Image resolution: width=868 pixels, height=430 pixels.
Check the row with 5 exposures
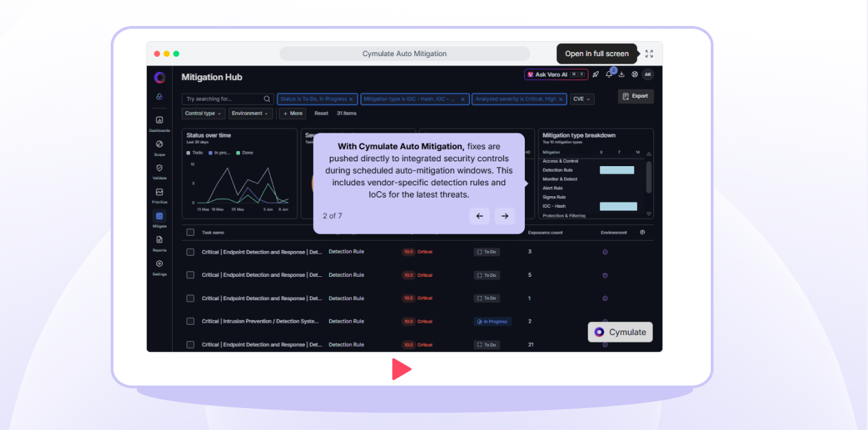190,276
